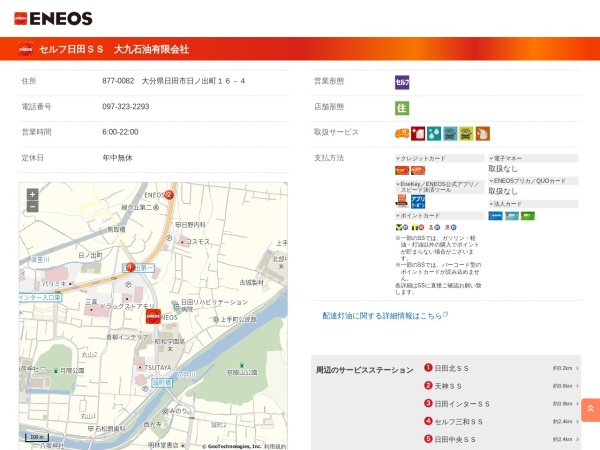Image resolution: width=600 pixels, height=450 pixels.
Task: Click the orange hand-wash service icon
Action: pos(483,134)
